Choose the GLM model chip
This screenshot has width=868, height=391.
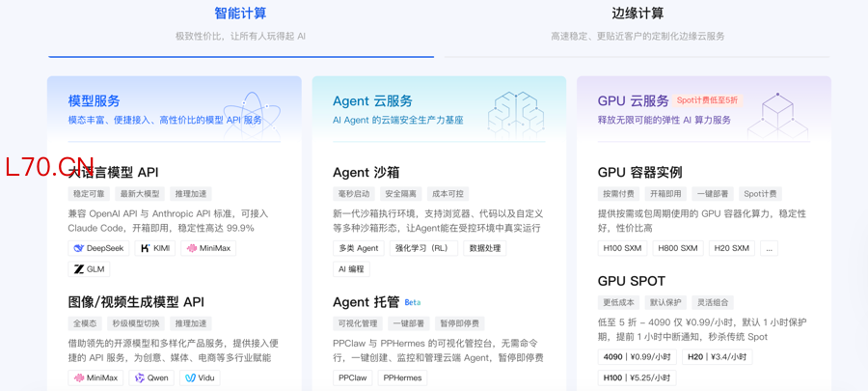(x=89, y=269)
